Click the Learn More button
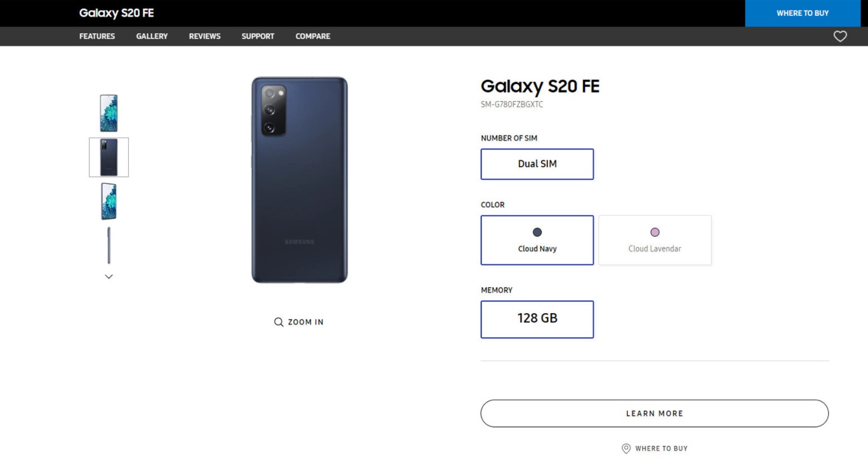868x465 pixels. [655, 413]
